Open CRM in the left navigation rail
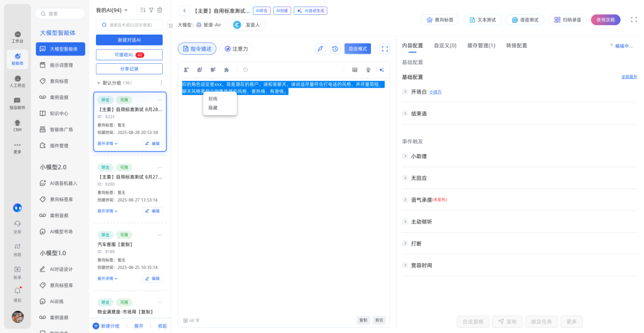The image size is (644, 333). (x=17, y=125)
